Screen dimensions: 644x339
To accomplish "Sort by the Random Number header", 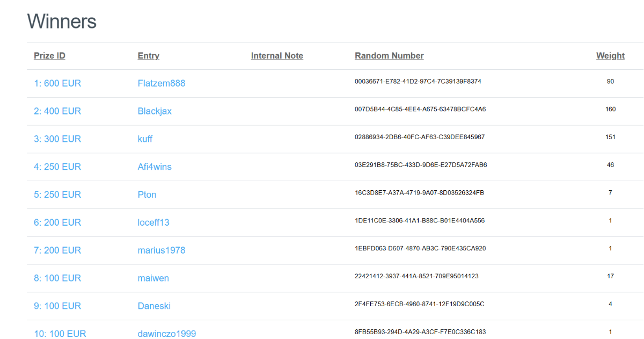I will (389, 56).
